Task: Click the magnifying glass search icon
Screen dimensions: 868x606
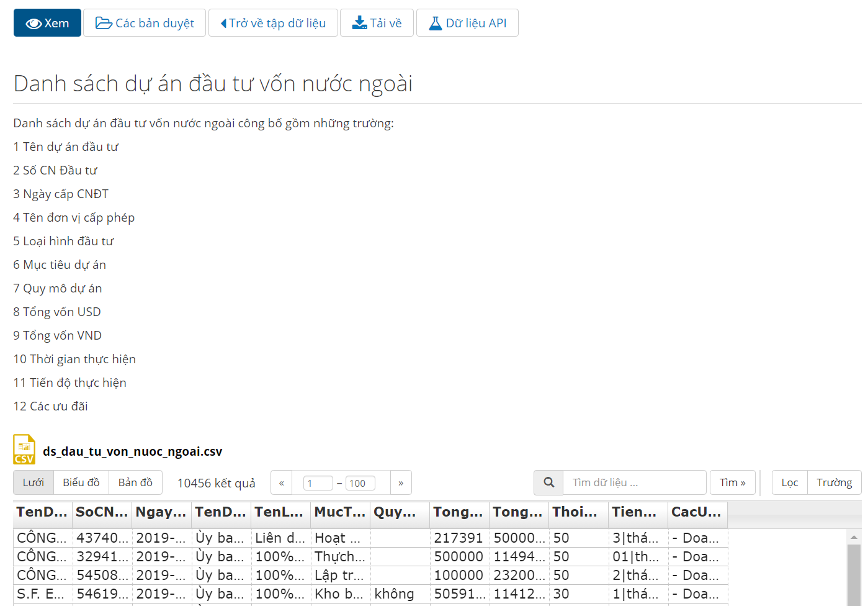Action: (x=548, y=482)
